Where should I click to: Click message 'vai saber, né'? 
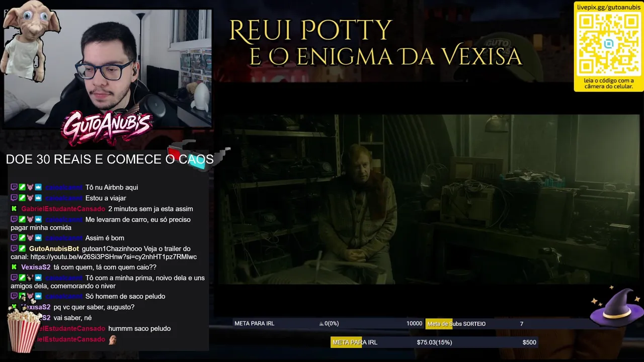click(72, 318)
